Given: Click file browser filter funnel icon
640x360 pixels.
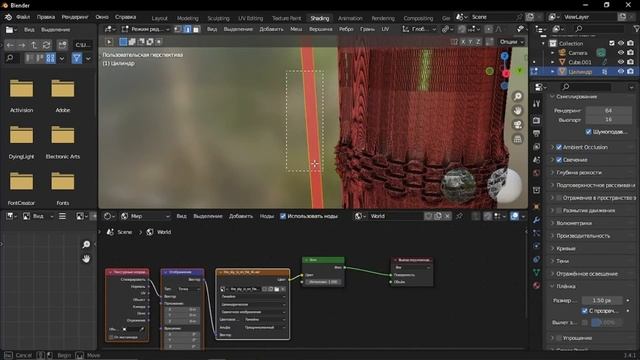Looking at the screenshot, I should coord(76,58).
